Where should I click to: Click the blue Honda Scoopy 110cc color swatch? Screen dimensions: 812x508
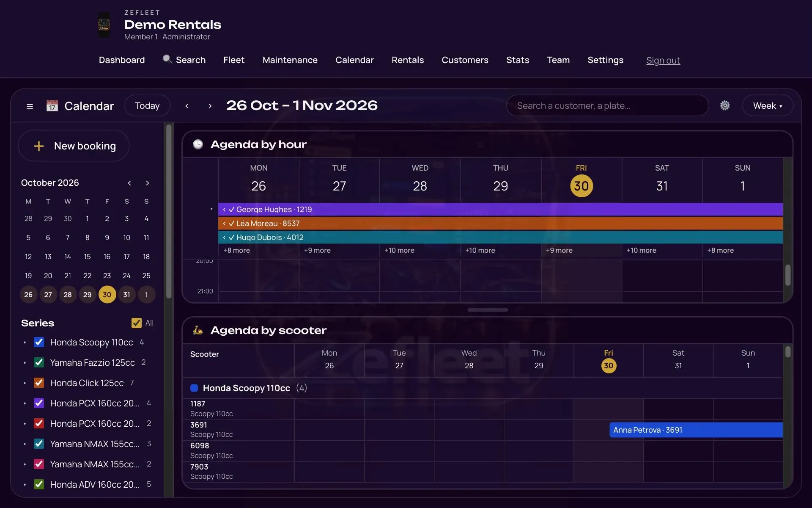194,388
